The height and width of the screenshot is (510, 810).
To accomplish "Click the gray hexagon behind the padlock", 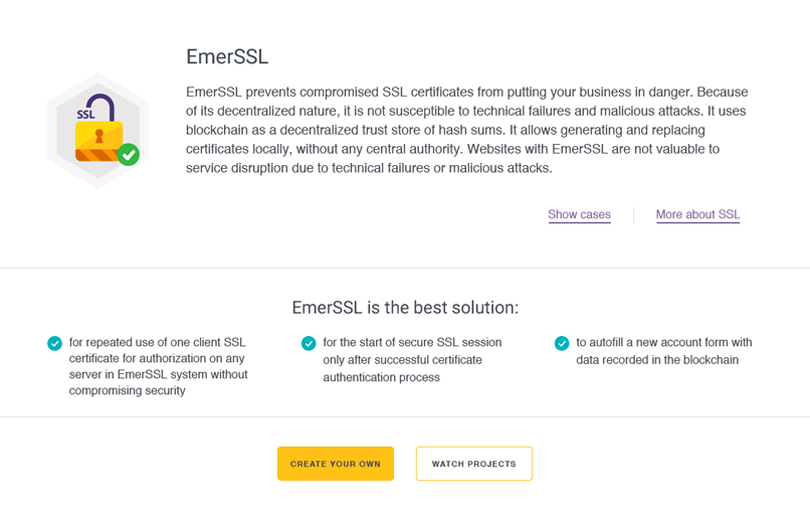I will (98, 131).
